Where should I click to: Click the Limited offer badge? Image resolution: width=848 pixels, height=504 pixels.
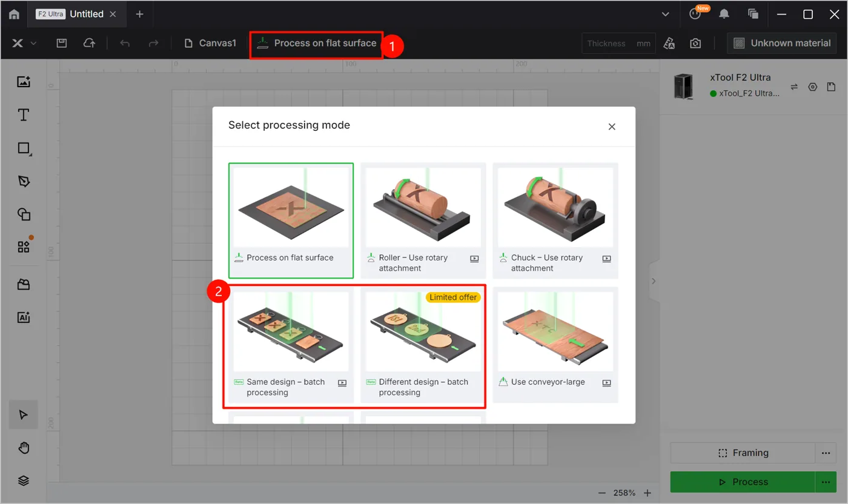pyautogui.click(x=453, y=297)
